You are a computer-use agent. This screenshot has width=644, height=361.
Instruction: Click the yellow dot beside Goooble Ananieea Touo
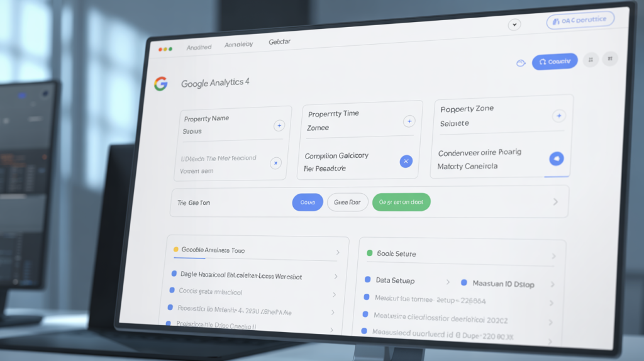(x=176, y=249)
